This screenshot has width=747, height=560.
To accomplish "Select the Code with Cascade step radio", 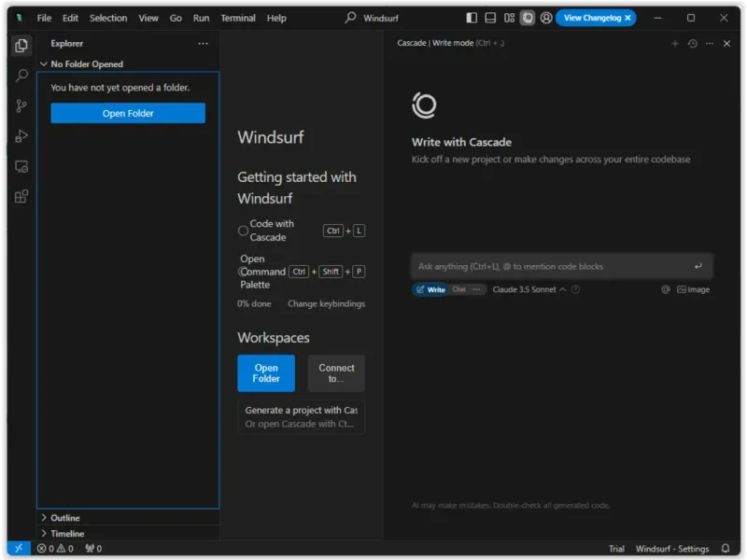I will pos(243,231).
